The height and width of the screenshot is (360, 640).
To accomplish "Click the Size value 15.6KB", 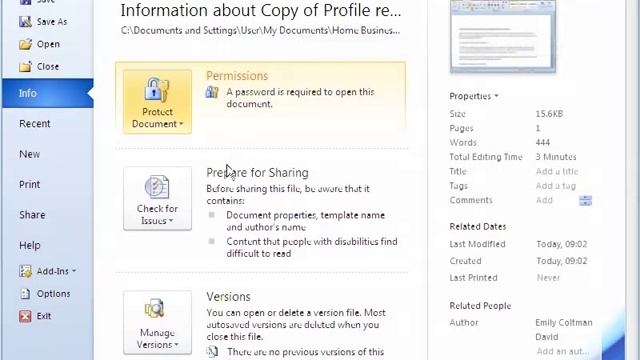I will click(x=549, y=114).
